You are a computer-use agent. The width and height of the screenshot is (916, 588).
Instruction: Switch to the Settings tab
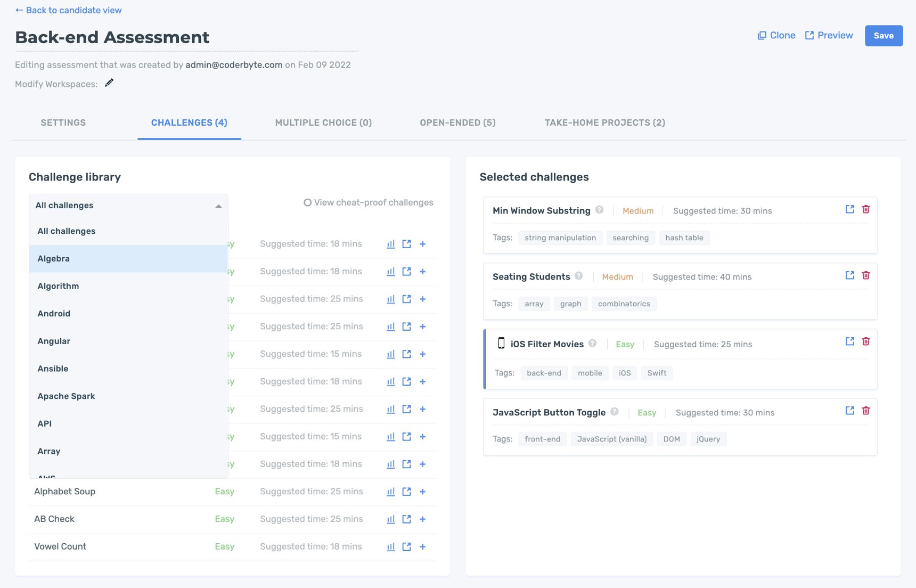[63, 123]
